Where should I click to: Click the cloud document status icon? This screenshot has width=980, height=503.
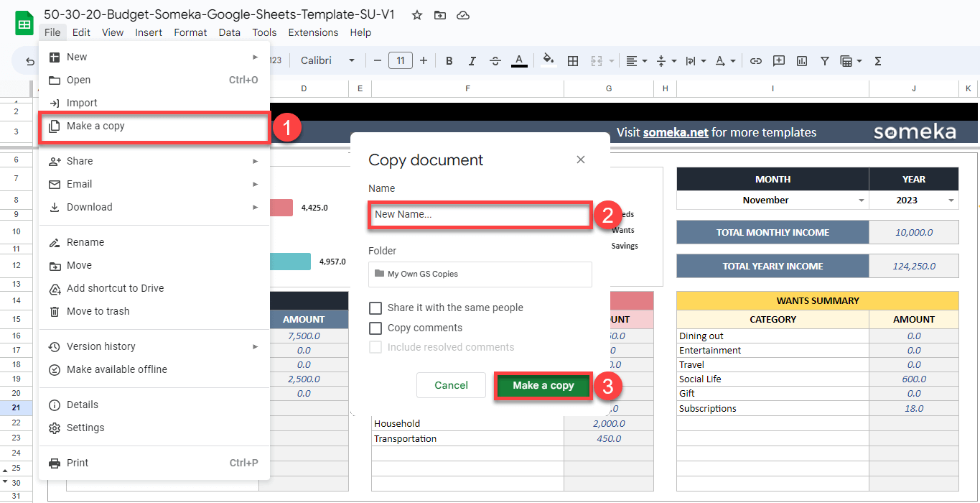[x=463, y=15]
